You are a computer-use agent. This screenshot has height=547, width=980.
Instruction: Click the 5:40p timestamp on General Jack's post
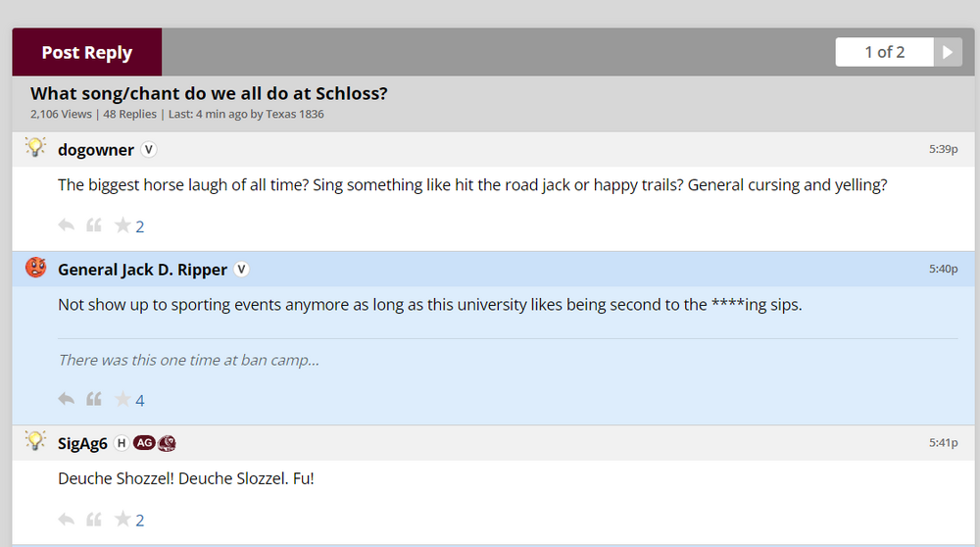point(943,269)
